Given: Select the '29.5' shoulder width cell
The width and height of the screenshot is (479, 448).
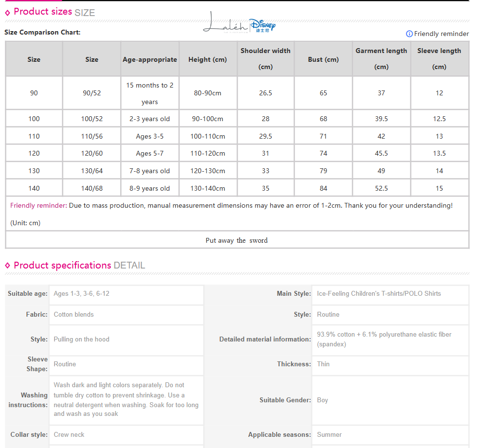Looking at the screenshot, I should [265, 136].
